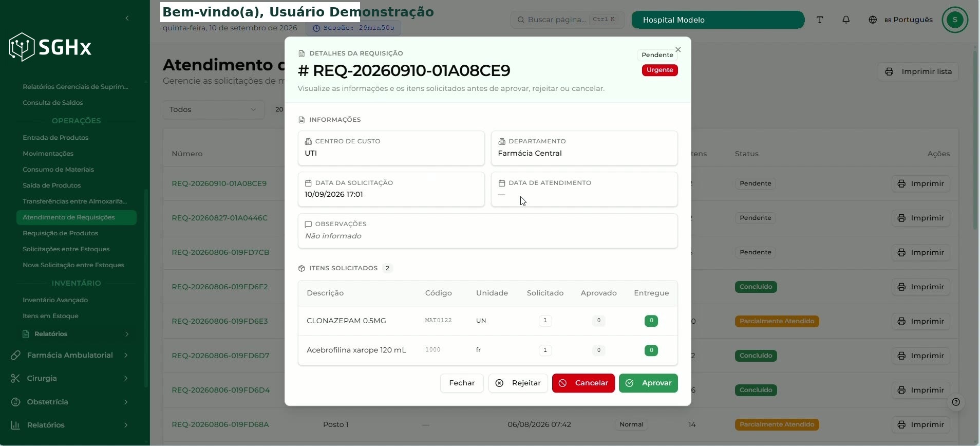980x446 pixels.
Task: Print the REQ-20260806-019FD6E3 row
Action: (920, 321)
